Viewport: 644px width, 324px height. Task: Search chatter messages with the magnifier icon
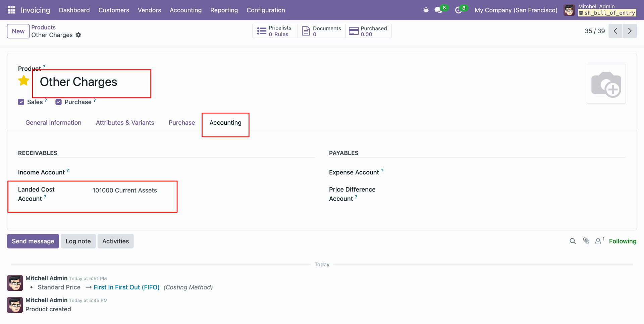[573, 241]
